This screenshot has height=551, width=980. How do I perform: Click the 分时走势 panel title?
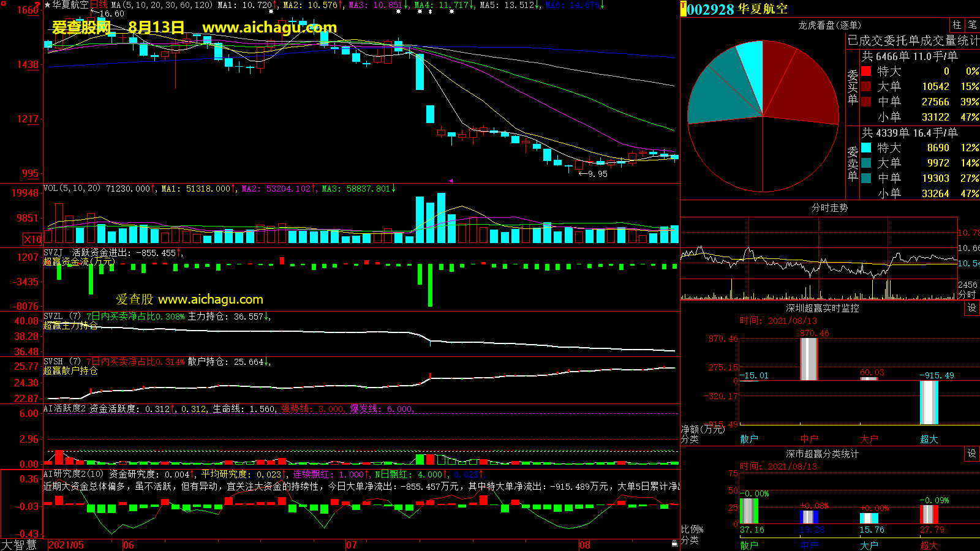[x=829, y=208]
